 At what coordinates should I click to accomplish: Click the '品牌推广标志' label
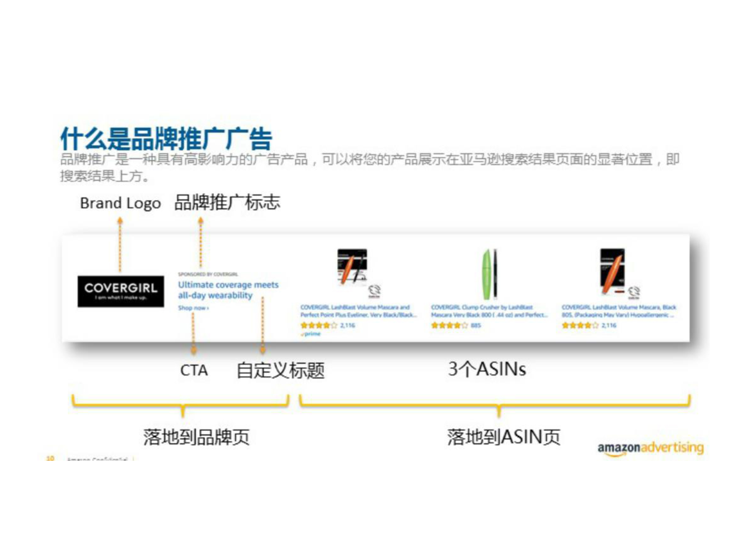point(227,203)
